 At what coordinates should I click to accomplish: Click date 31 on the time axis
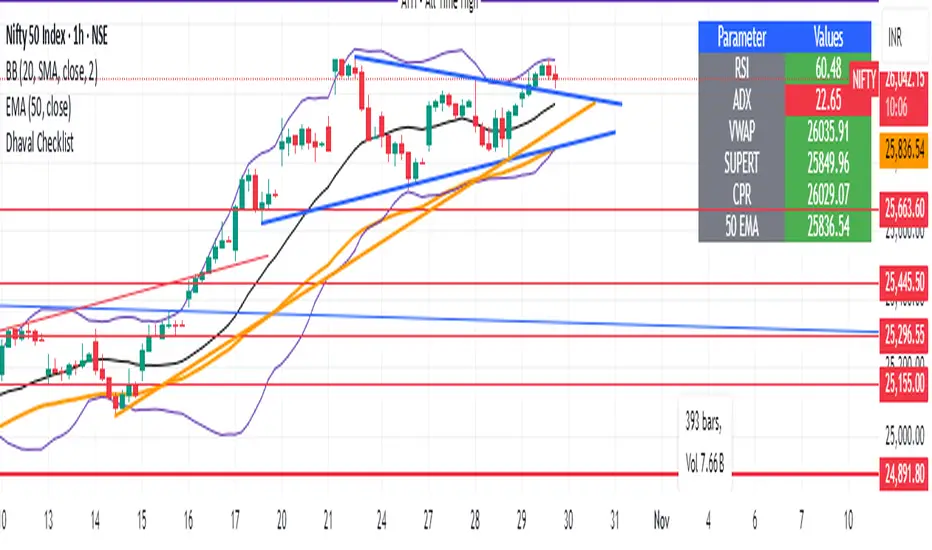pos(615,521)
